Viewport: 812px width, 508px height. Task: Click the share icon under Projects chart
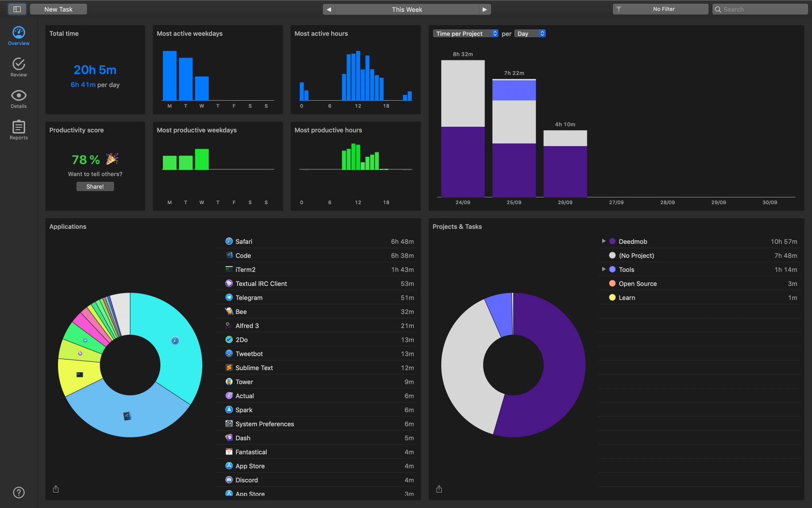coord(439,489)
